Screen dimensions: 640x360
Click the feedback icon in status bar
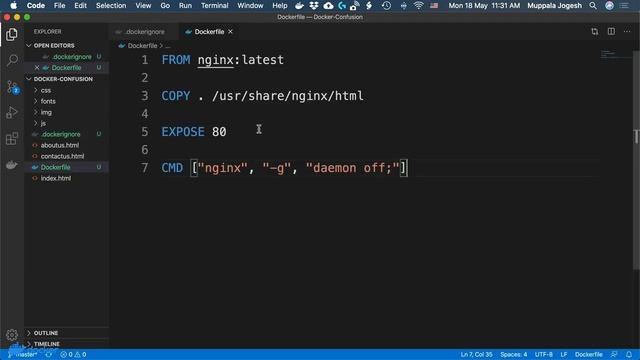[x=614, y=355]
